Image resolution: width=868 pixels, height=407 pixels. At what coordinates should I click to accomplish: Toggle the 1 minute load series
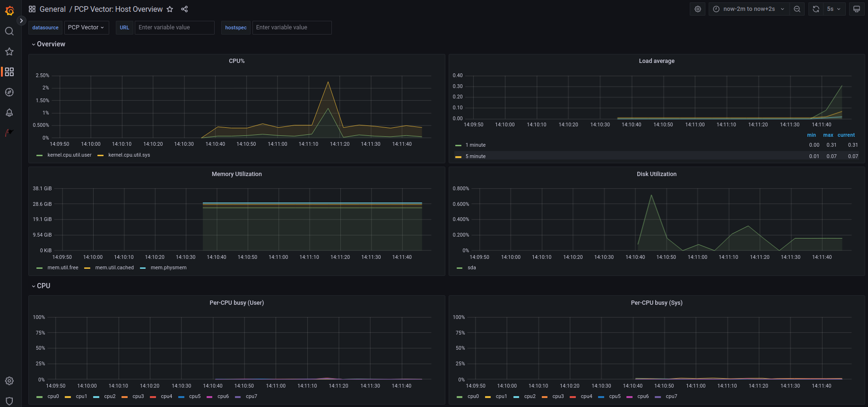(x=475, y=145)
